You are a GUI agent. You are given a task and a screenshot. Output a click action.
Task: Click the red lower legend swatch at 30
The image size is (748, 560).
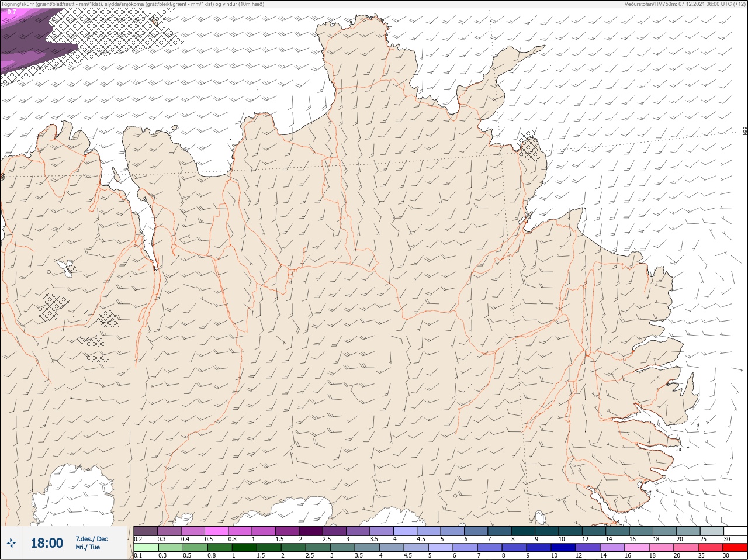click(735, 548)
